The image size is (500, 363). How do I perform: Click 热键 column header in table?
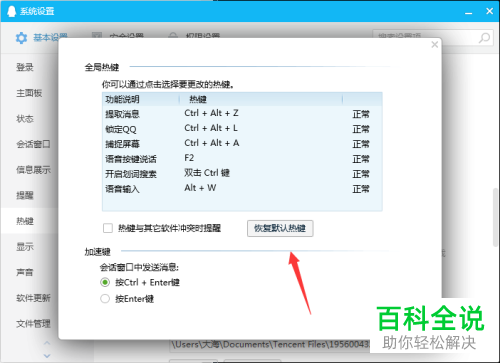tap(261, 99)
